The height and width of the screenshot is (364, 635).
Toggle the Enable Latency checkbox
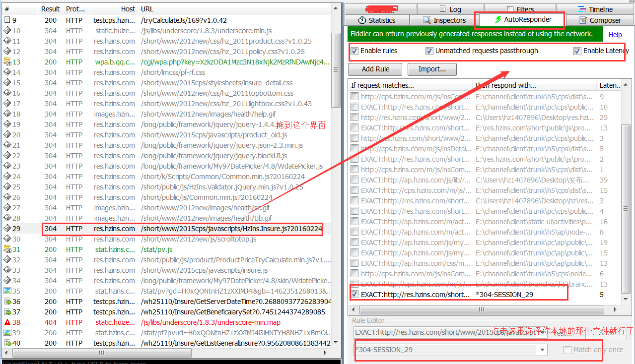577,51
